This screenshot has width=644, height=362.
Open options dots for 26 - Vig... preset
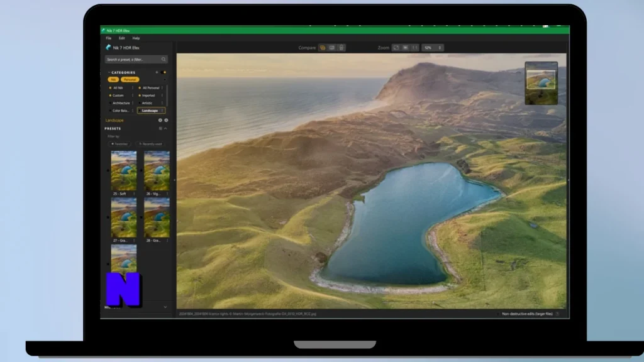point(167,194)
